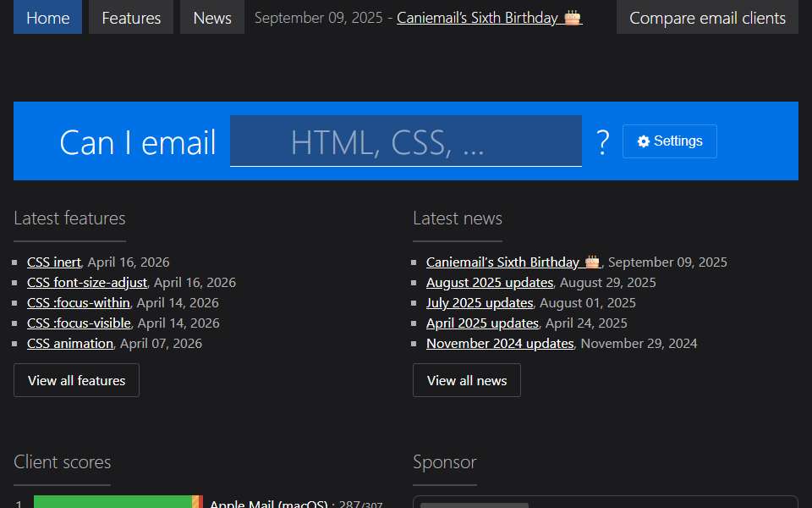Open the News navigation tab
The image size is (812, 508).
[x=212, y=17]
